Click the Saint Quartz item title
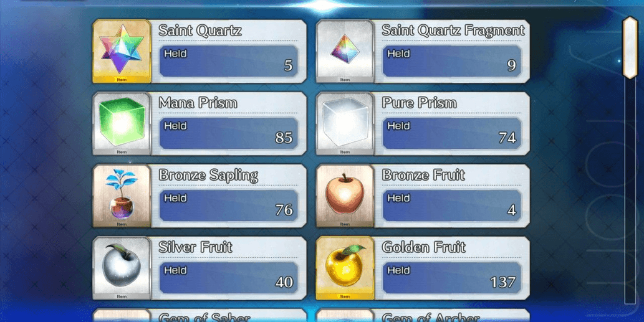 pyautogui.click(x=200, y=31)
